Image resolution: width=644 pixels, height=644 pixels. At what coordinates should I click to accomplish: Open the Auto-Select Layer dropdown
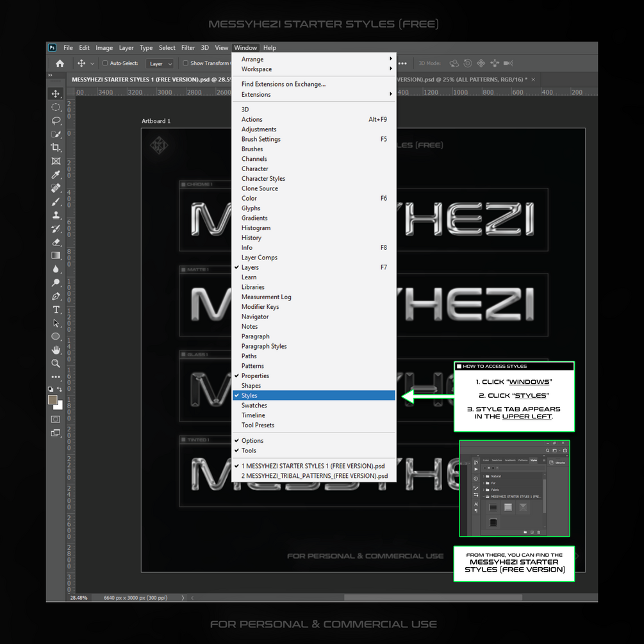160,63
